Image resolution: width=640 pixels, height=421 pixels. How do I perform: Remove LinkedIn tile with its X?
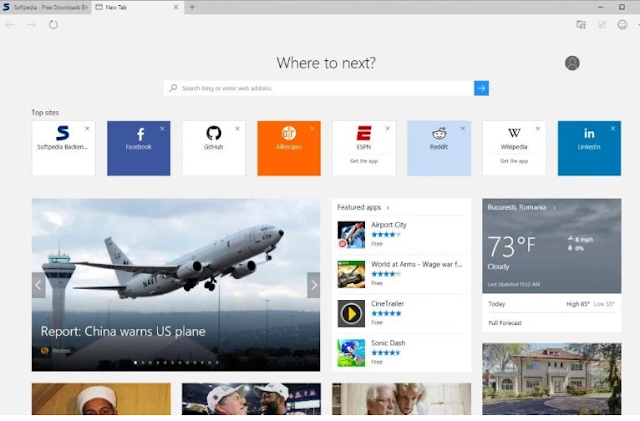click(x=613, y=128)
